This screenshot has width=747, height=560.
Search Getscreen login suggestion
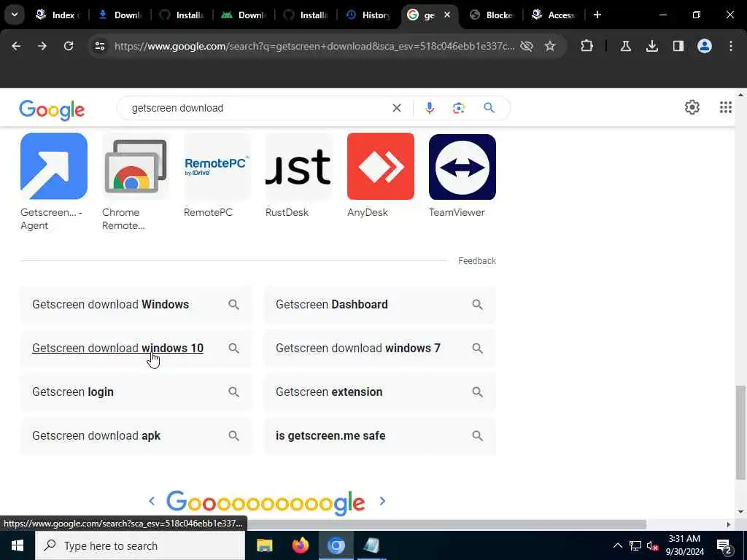coord(136,392)
